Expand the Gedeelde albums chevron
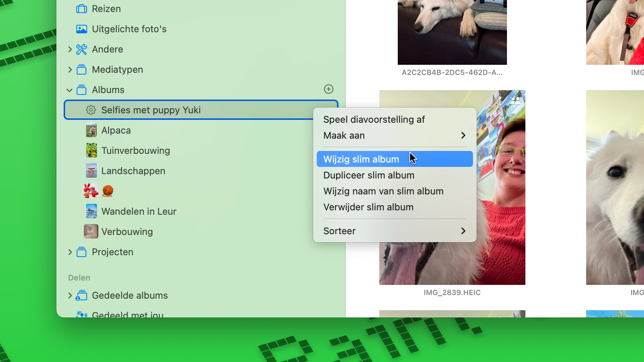 click(x=70, y=295)
